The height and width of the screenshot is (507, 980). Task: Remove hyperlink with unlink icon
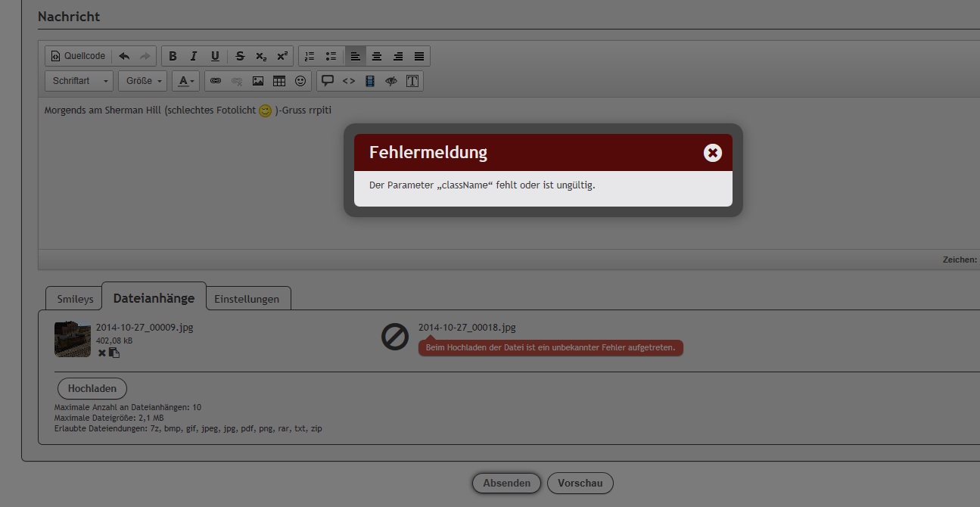click(x=237, y=81)
